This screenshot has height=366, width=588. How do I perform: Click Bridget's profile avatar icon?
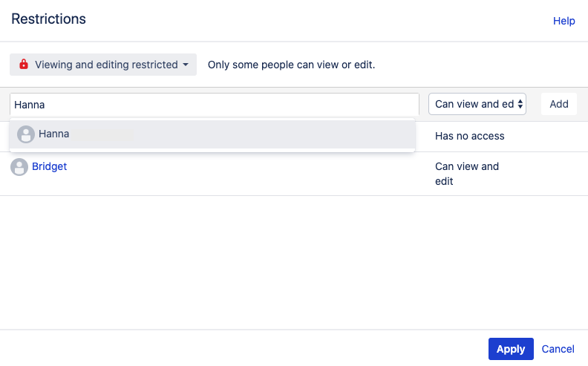click(19, 167)
